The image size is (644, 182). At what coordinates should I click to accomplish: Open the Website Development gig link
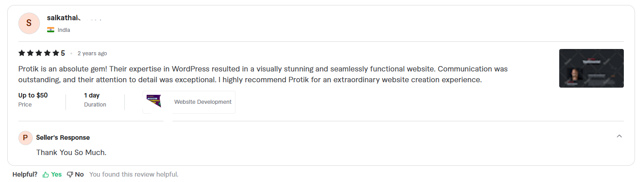coord(203,102)
